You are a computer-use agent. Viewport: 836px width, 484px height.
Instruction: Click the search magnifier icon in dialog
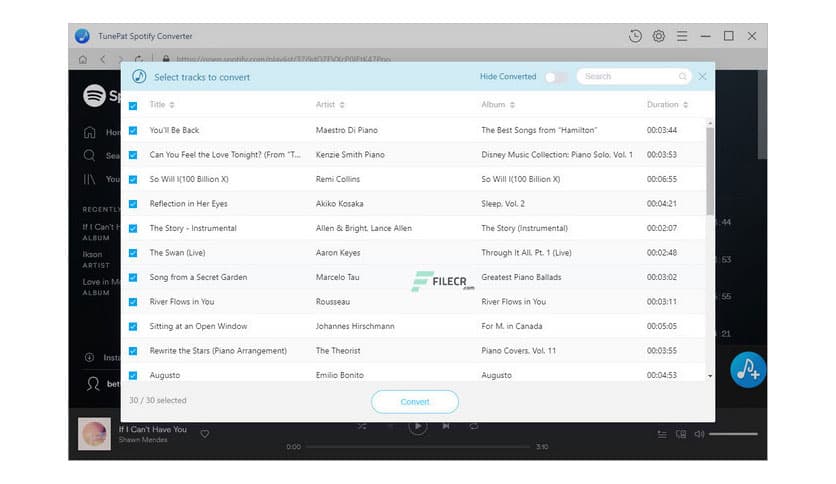tap(682, 77)
